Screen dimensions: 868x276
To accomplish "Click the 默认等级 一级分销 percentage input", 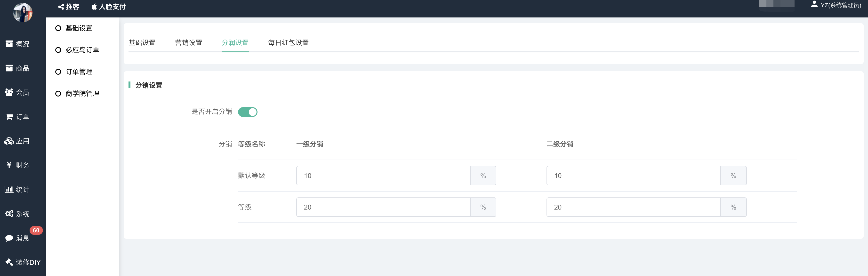I will click(383, 176).
